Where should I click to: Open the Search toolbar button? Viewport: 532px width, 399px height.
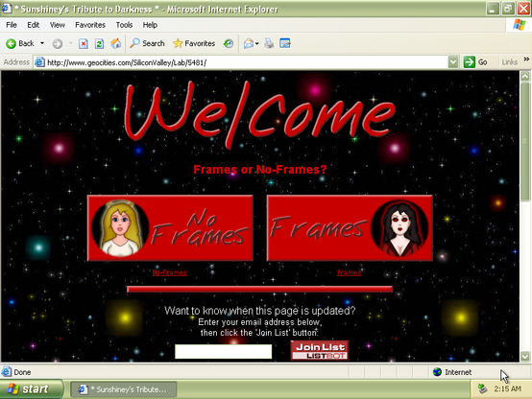click(x=147, y=43)
